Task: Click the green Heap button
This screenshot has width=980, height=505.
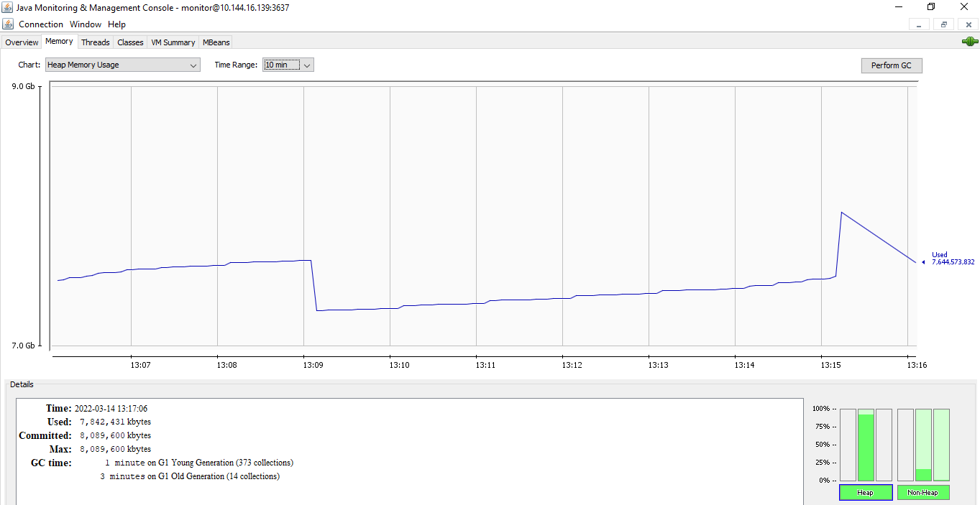Action: click(866, 493)
